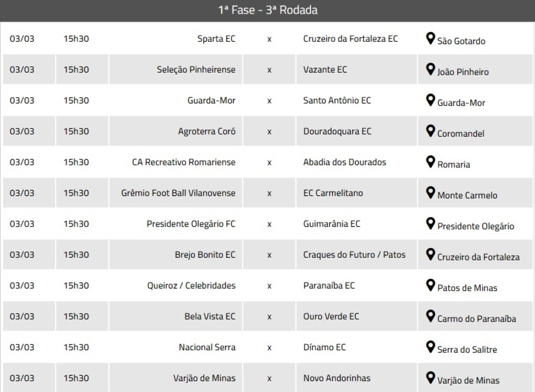The image size is (535, 392).
Task: Click the pin next to Varjão de Minas venue
Action: coord(430,377)
